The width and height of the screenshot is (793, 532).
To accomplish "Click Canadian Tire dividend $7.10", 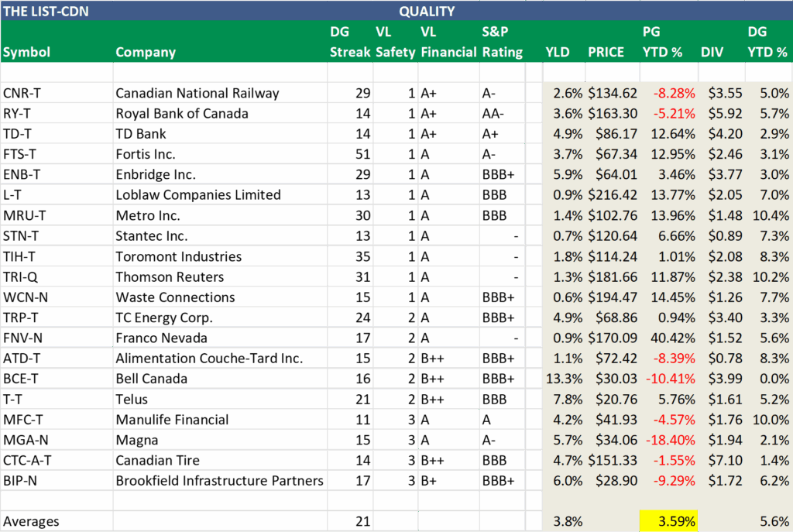I will (x=721, y=460).
